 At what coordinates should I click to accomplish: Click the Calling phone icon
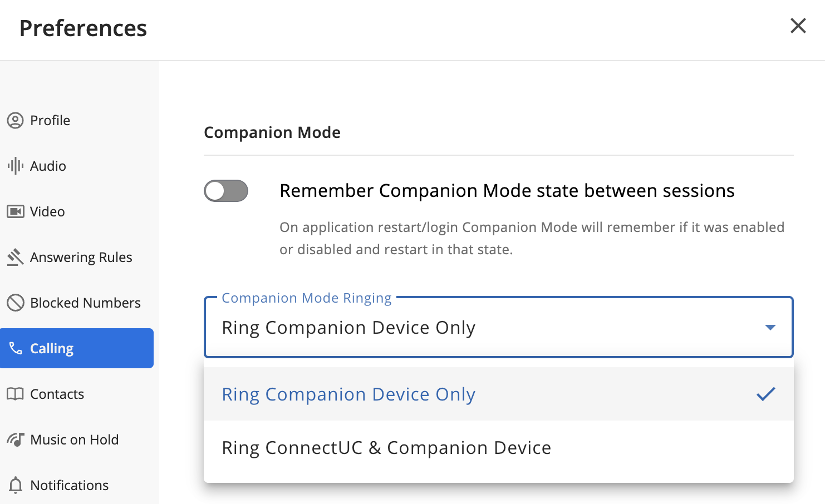coord(15,348)
